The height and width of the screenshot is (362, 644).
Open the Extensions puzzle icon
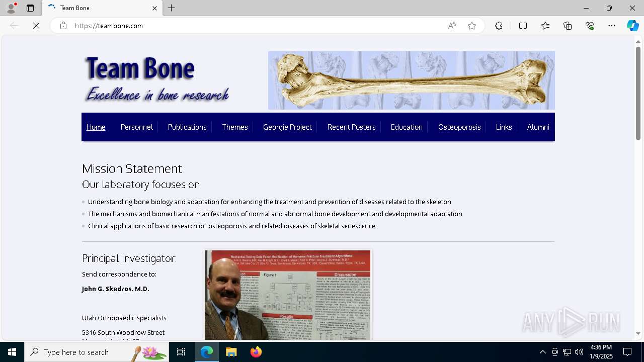point(499,26)
